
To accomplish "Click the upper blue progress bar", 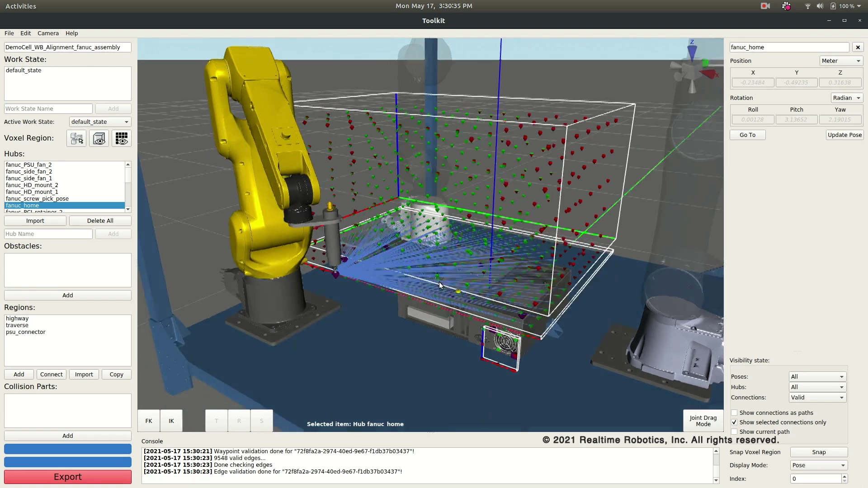I will tap(68, 449).
